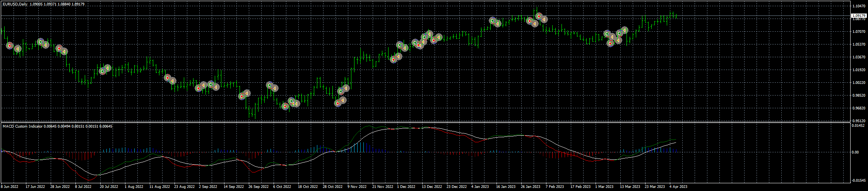Select the 8 Jun 2022 date label
The height and width of the screenshot is (191, 868).
[10, 187]
